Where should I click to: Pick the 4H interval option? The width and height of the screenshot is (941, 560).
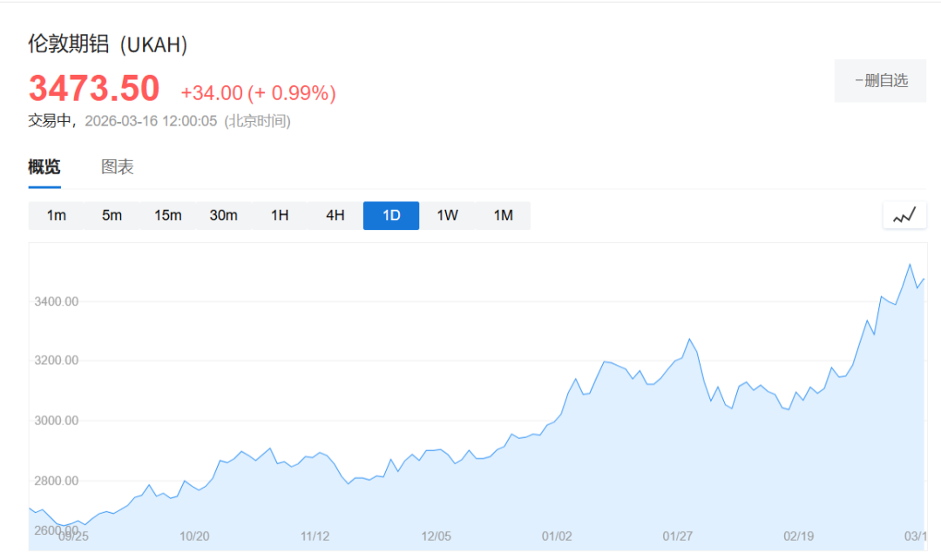[x=335, y=215]
